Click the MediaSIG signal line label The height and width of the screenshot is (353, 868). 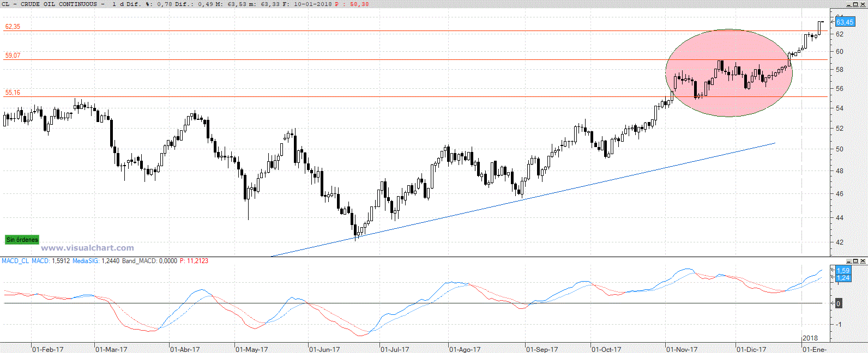[86, 261]
